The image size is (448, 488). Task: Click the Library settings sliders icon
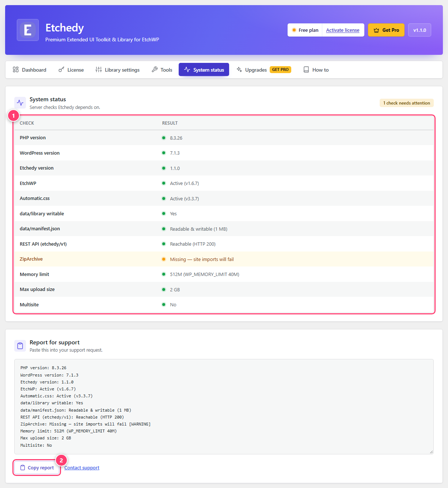click(99, 69)
